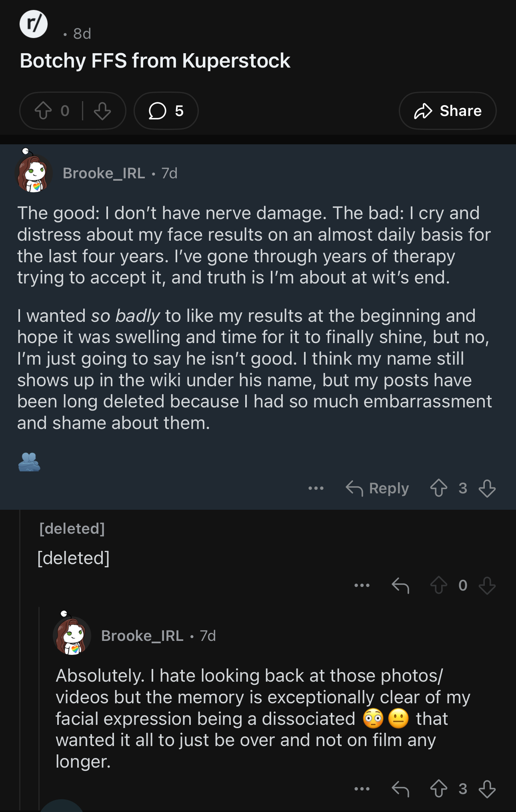Upvote the Botchy FFS post

click(x=43, y=111)
